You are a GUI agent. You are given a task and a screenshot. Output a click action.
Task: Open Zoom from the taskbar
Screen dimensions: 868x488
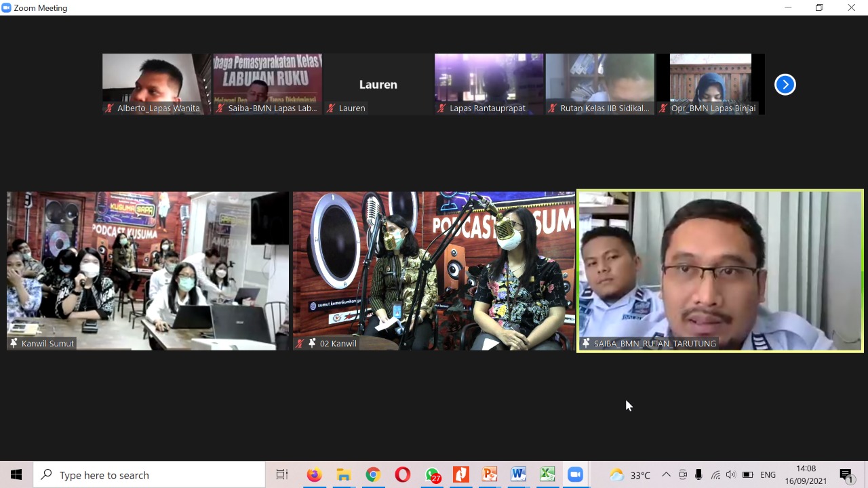pyautogui.click(x=575, y=474)
